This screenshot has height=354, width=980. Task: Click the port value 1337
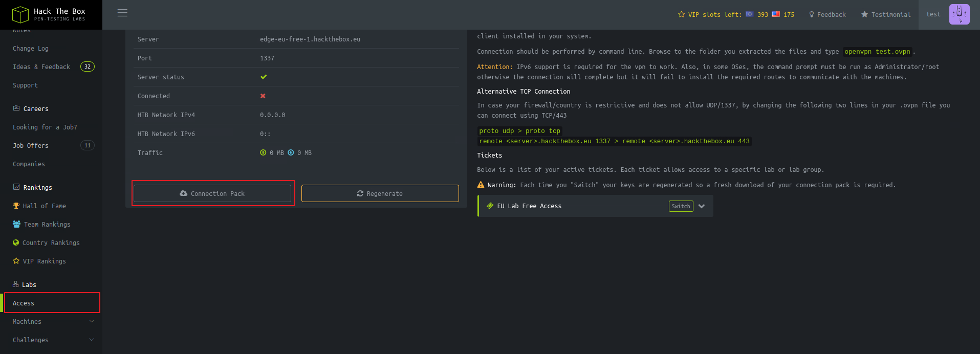(267, 58)
